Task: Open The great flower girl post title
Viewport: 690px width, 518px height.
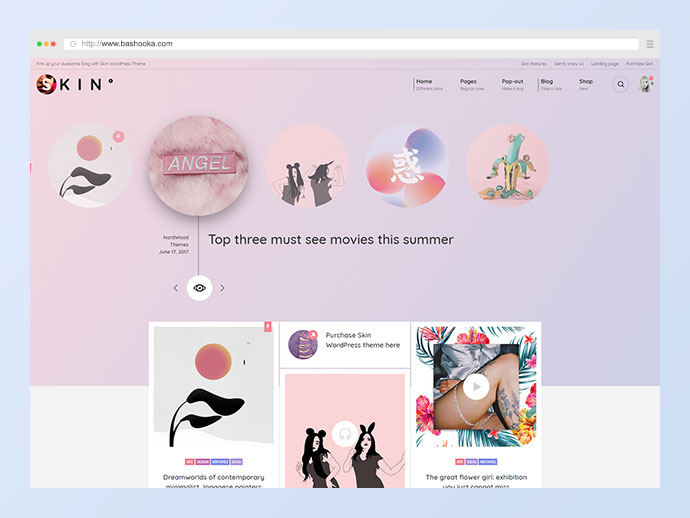Action: click(x=476, y=481)
